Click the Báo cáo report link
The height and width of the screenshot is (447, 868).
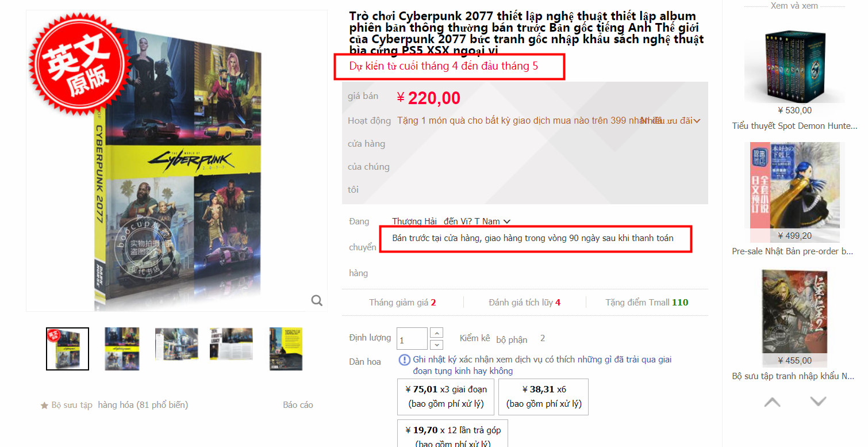298,405
